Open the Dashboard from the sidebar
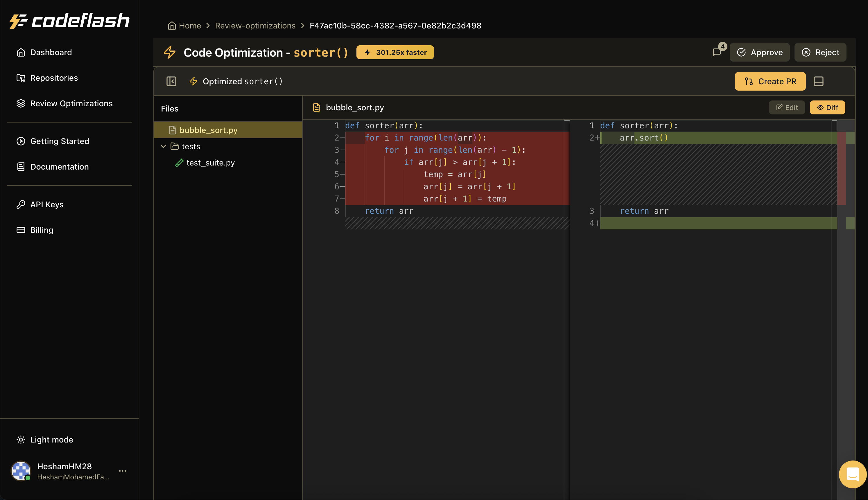Image resolution: width=868 pixels, height=500 pixels. tap(51, 52)
